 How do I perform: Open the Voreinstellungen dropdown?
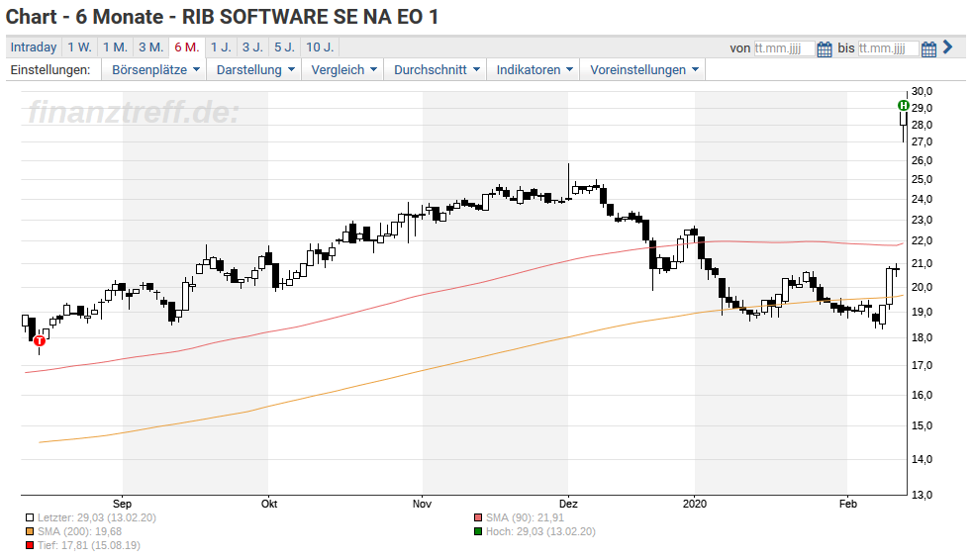pos(643,70)
